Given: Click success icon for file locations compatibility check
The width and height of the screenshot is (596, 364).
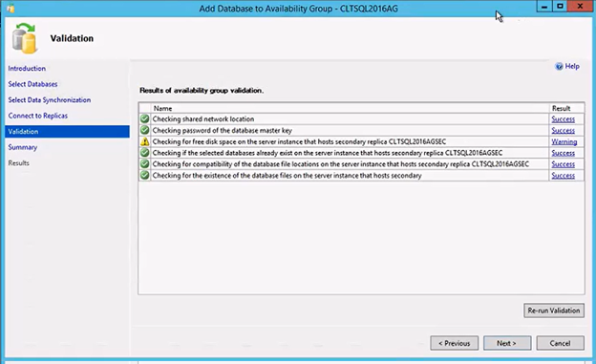Looking at the screenshot, I should tap(144, 164).
